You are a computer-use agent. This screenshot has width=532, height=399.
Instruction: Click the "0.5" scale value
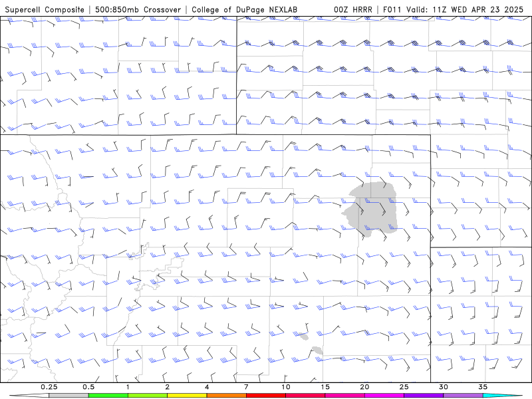click(88, 387)
